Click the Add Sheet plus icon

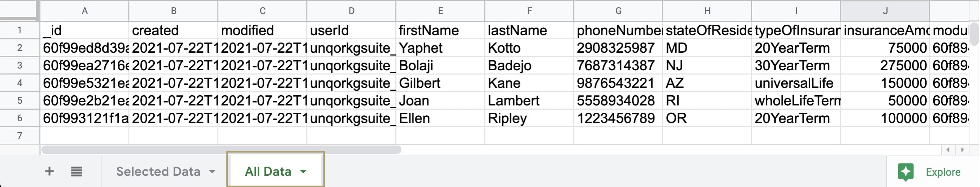click(x=49, y=172)
